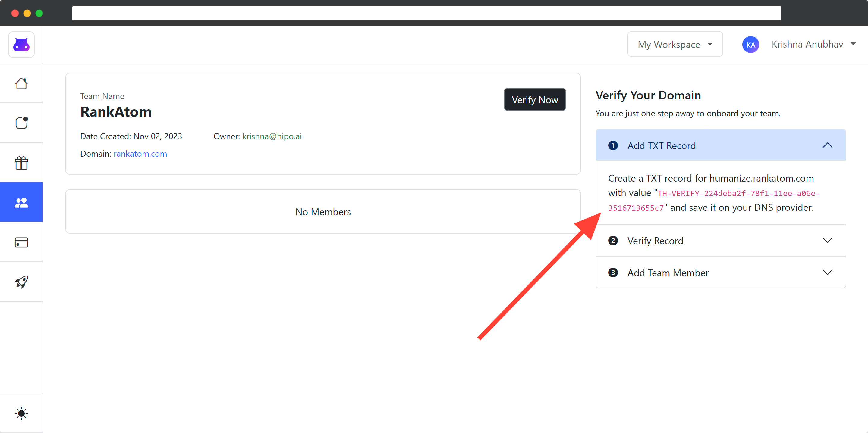
Task: Click the purple hippo app logo
Action: (21, 45)
